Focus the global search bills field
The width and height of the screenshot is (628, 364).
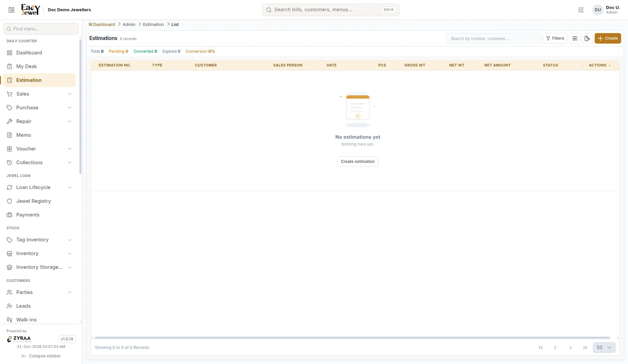pos(331,10)
